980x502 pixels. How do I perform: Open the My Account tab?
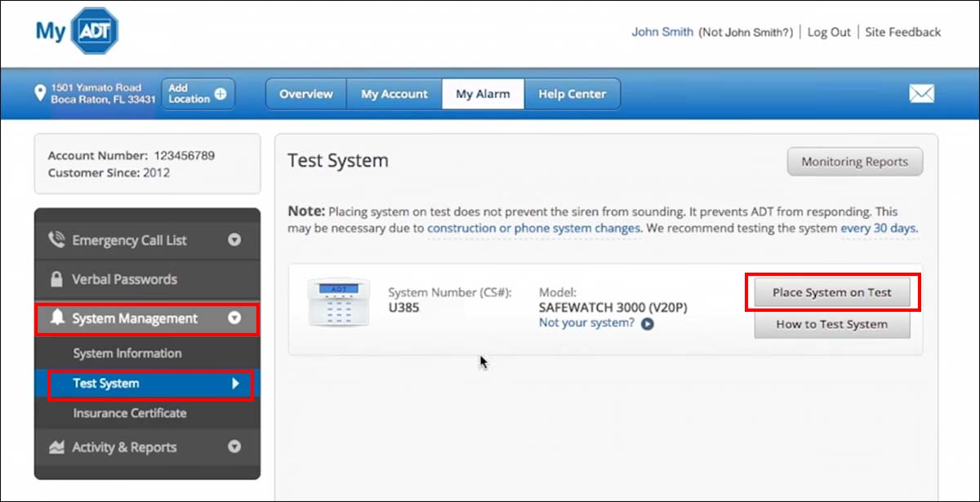[x=394, y=94]
